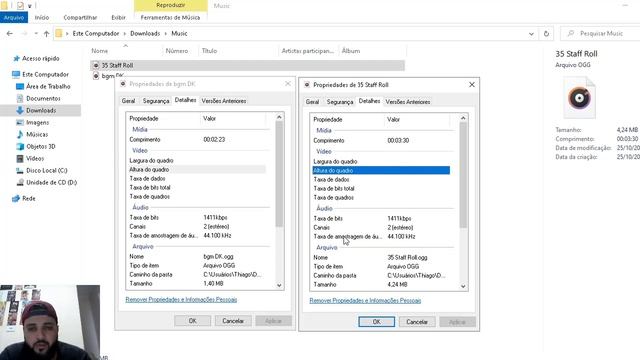
Task: Sort by Número column header
Action: [x=177, y=51]
